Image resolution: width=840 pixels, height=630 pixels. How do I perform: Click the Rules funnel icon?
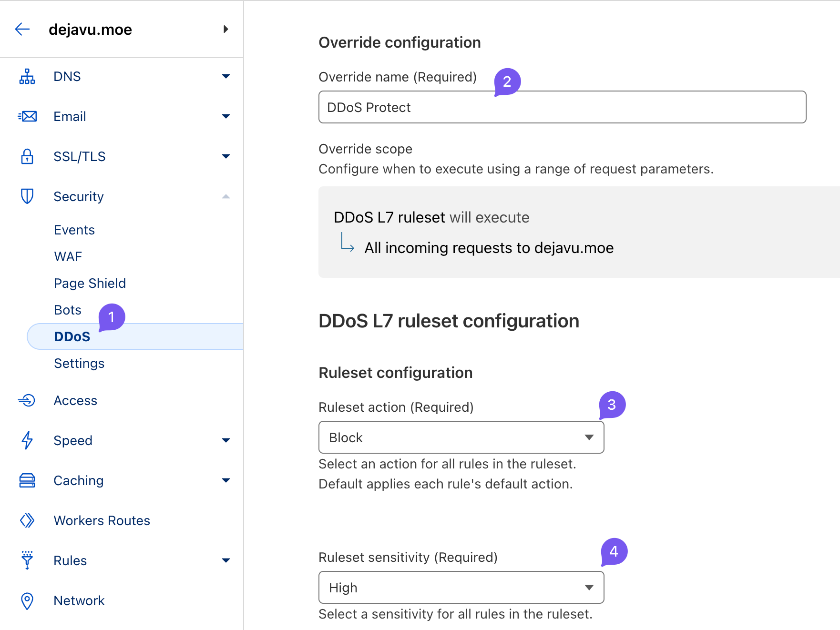pyautogui.click(x=27, y=560)
